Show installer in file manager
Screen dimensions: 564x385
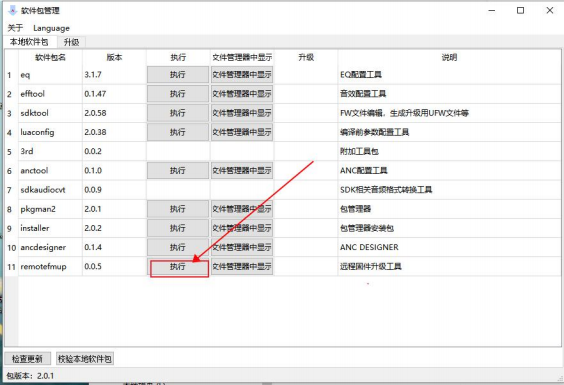click(x=242, y=228)
